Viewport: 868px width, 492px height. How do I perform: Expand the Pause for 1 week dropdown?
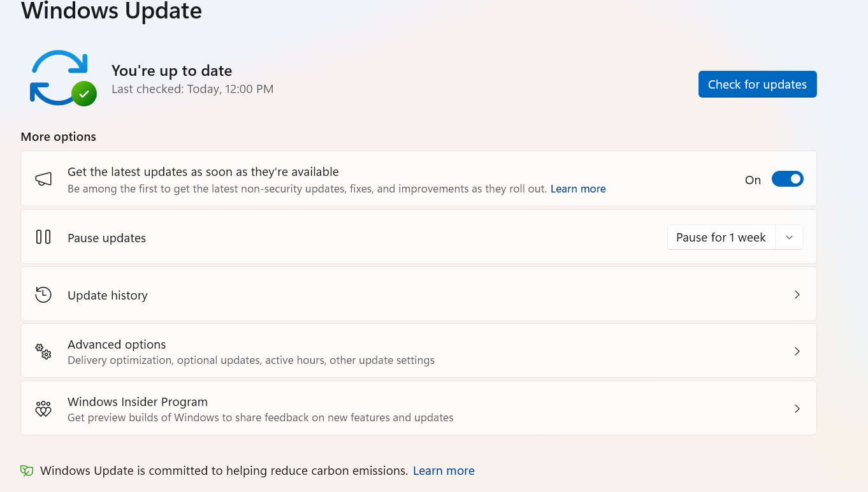789,236
